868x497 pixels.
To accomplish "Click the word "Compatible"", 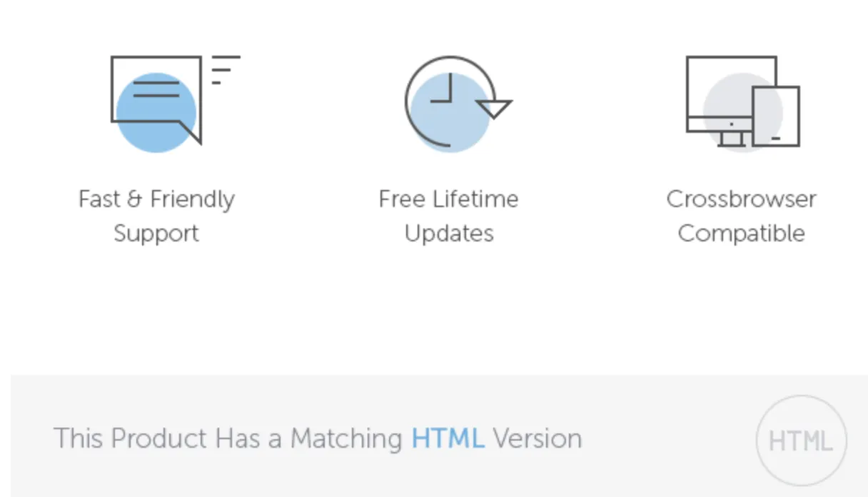I will 741,234.
